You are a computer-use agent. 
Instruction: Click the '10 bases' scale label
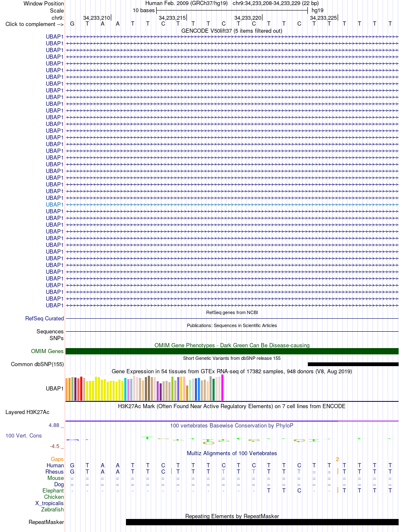pos(144,10)
